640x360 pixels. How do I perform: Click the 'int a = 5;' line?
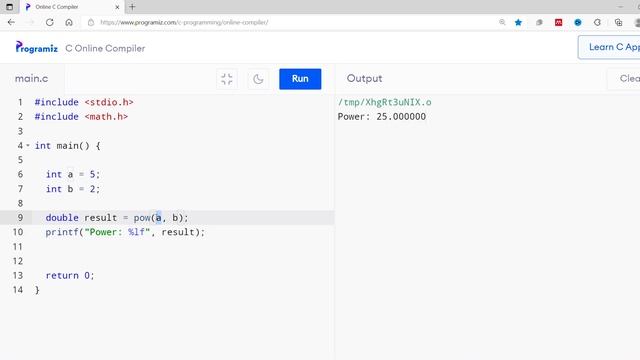point(73,174)
